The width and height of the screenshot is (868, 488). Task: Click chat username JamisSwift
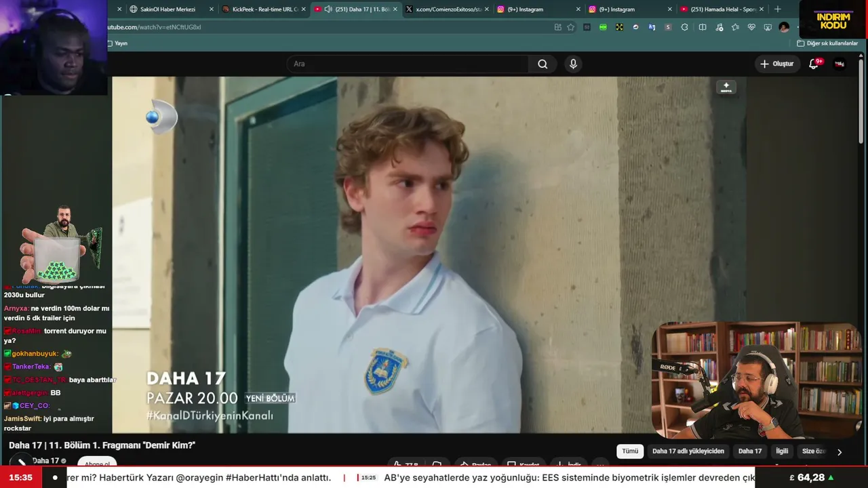[22, 419]
